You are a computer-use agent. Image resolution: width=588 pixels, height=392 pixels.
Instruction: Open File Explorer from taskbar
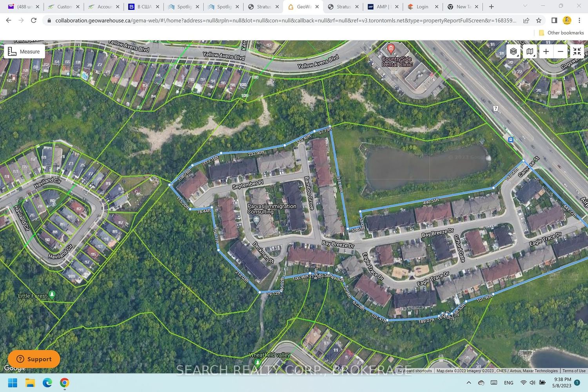point(30,383)
